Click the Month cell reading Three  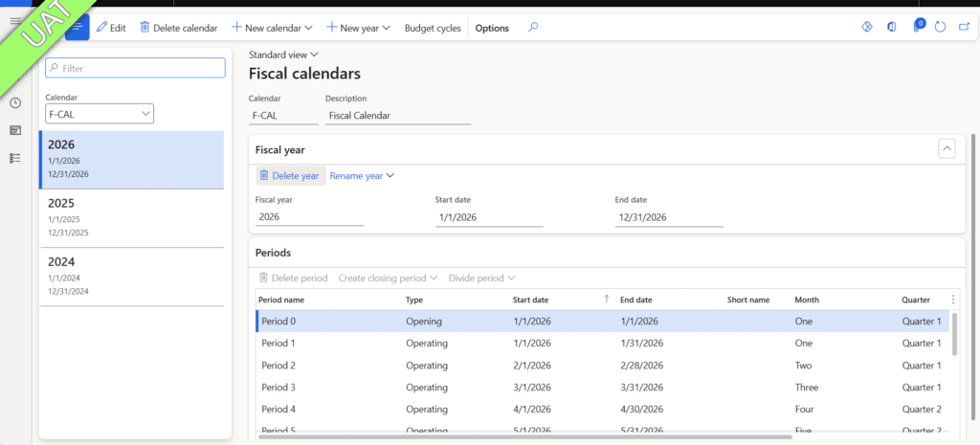click(x=806, y=387)
